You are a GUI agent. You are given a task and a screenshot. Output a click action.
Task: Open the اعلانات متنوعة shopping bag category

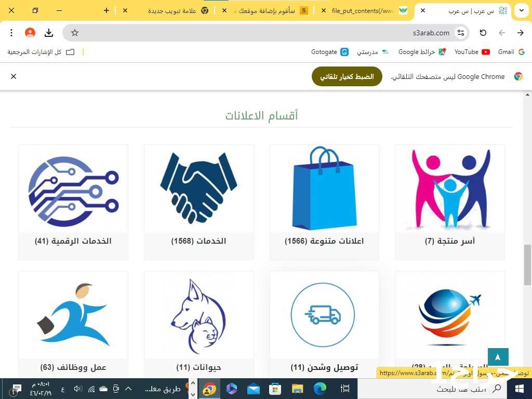(x=324, y=189)
